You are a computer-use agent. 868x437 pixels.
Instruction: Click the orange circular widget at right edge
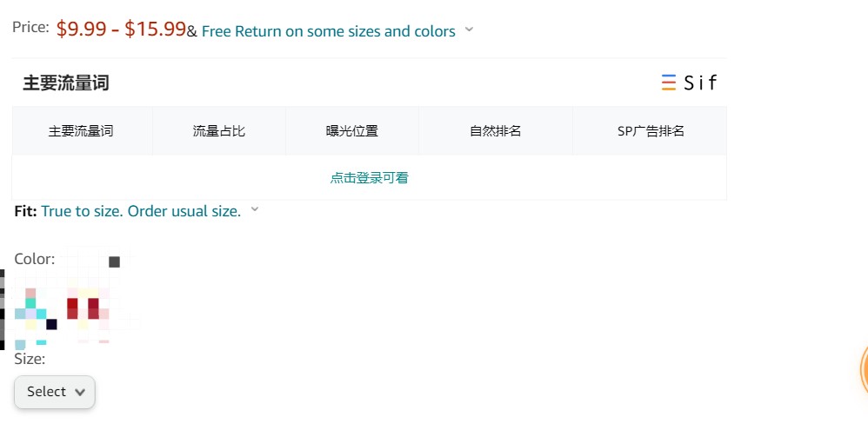(x=864, y=369)
